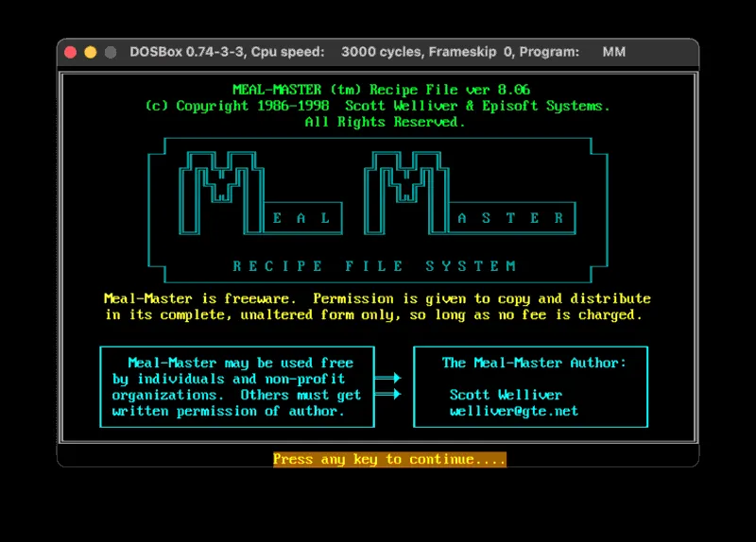Click 'written permission of author.' line

(228, 411)
